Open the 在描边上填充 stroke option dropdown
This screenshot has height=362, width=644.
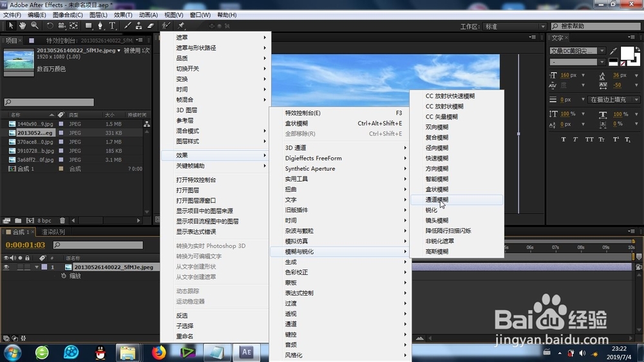click(x=614, y=99)
